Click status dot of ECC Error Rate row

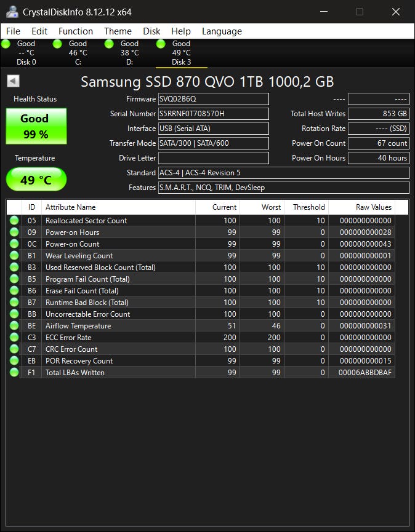pos(14,338)
